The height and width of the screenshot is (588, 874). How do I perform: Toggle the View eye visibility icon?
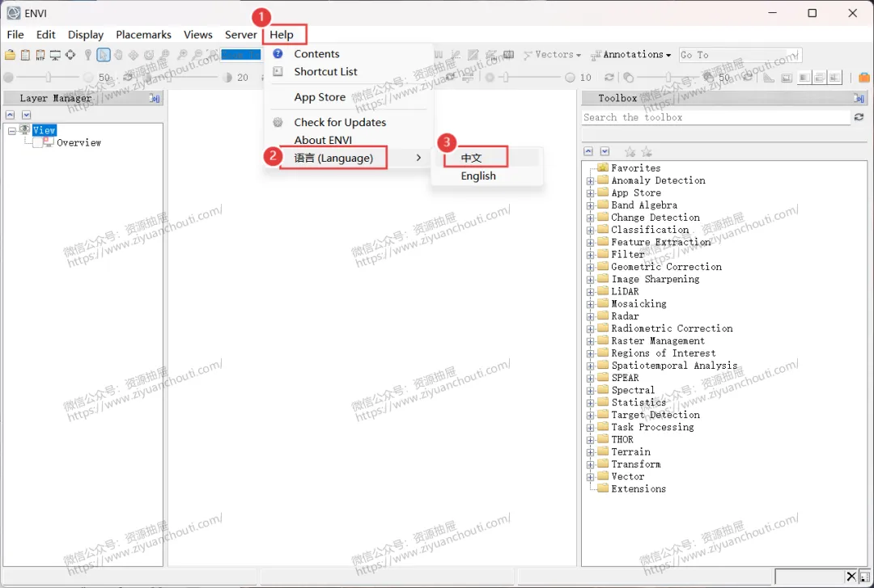point(24,129)
